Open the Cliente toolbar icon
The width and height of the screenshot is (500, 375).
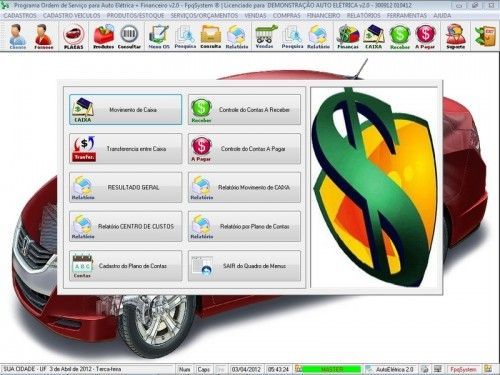(17, 37)
